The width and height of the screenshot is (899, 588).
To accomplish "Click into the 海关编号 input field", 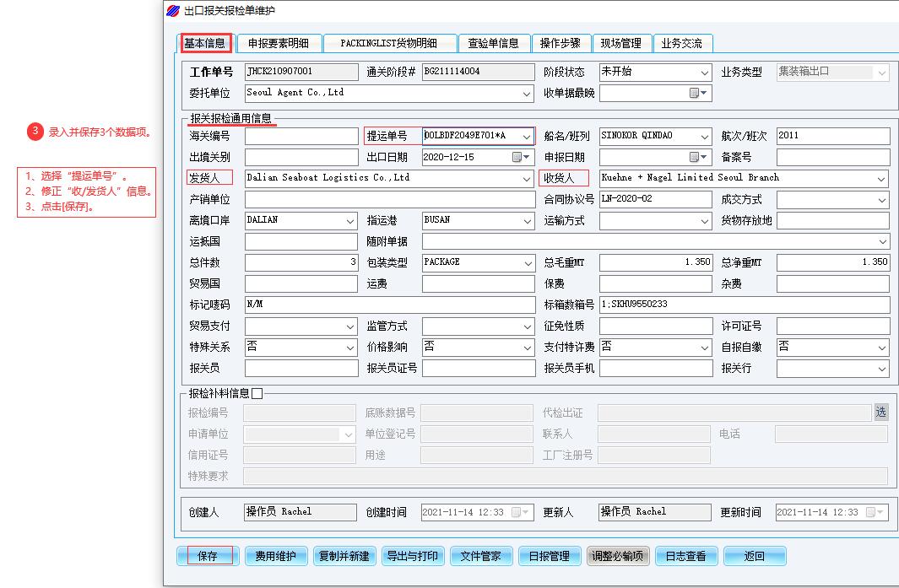I will pos(301,136).
